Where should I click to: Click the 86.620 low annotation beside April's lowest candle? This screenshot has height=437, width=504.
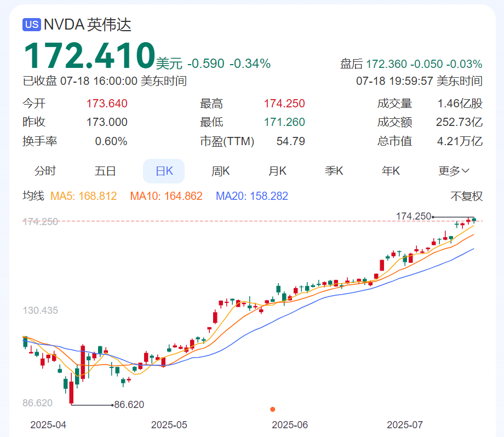[x=129, y=405]
